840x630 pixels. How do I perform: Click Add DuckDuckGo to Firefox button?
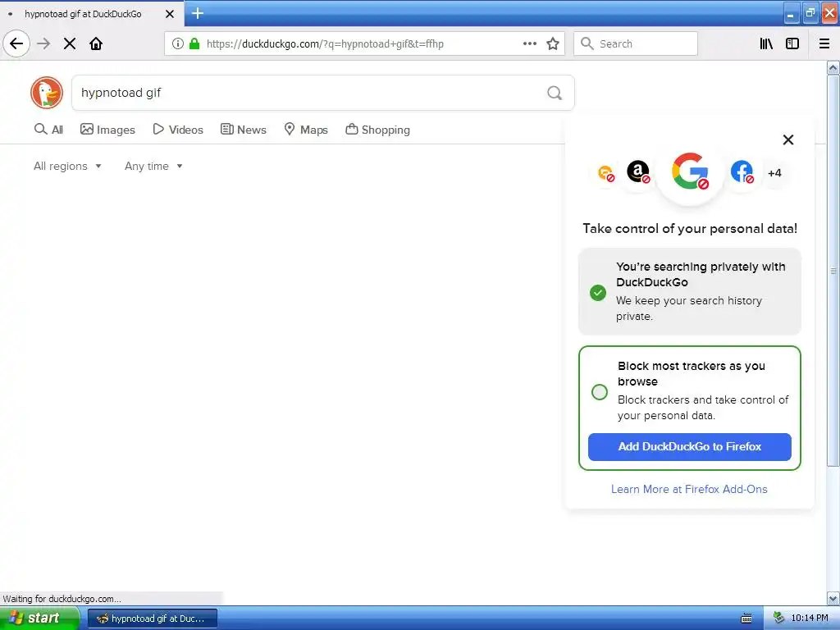[x=689, y=447]
